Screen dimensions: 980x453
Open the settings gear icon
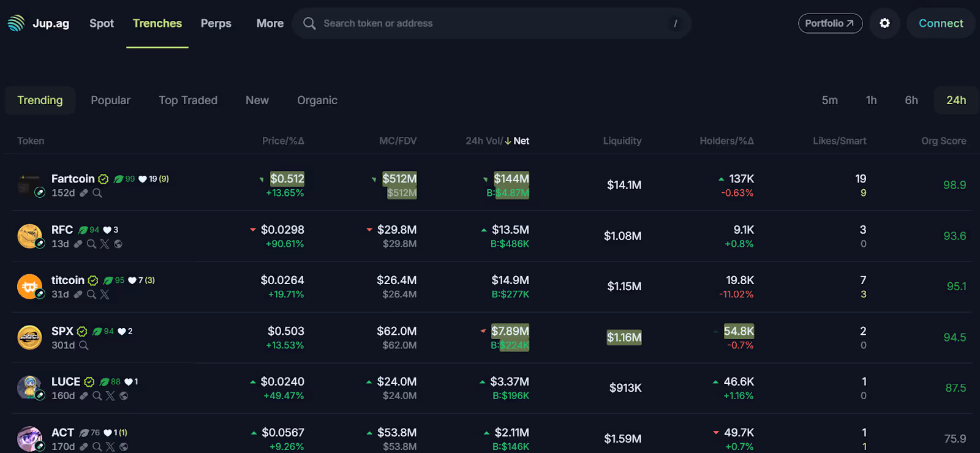pos(884,23)
